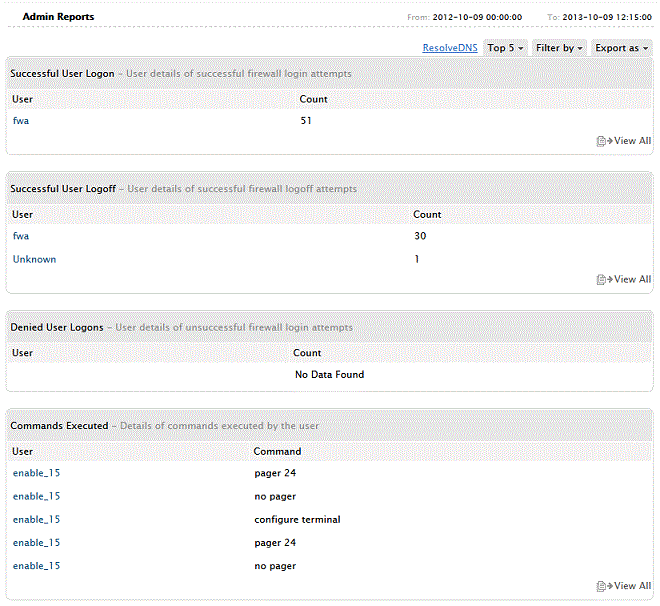The image size is (660, 606).
Task: Click the Command column header
Action: tap(277, 452)
